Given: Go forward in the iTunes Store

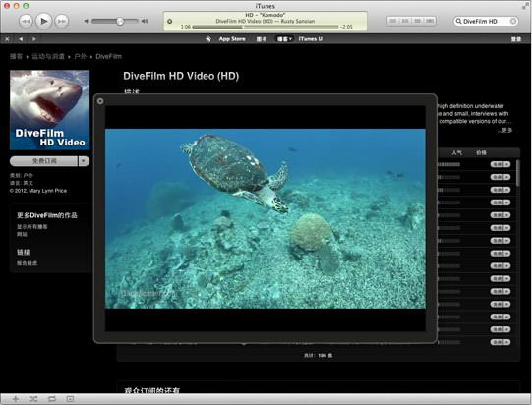Looking at the screenshot, I should tap(34, 39).
